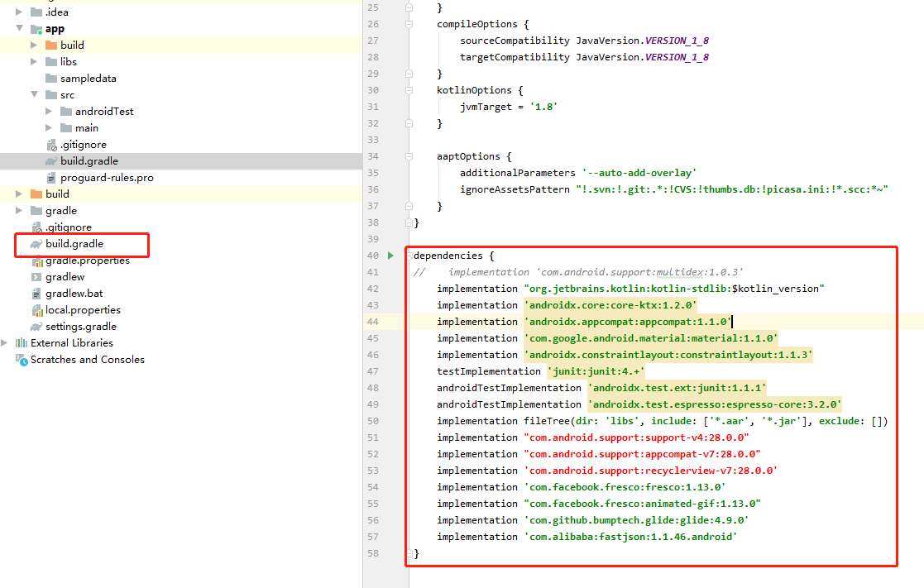Expand the .idea folder arrow
Screen dimensions: 924x588
[x=19, y=12]
